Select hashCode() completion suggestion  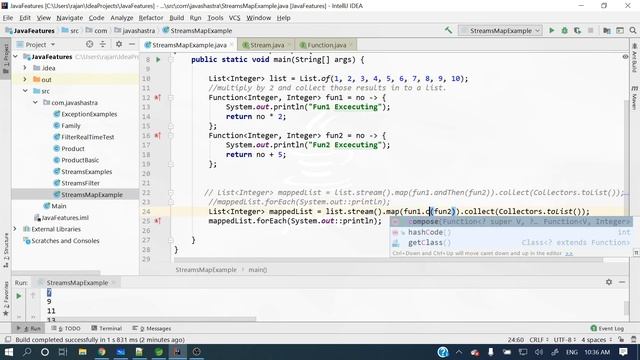point(511,232)
